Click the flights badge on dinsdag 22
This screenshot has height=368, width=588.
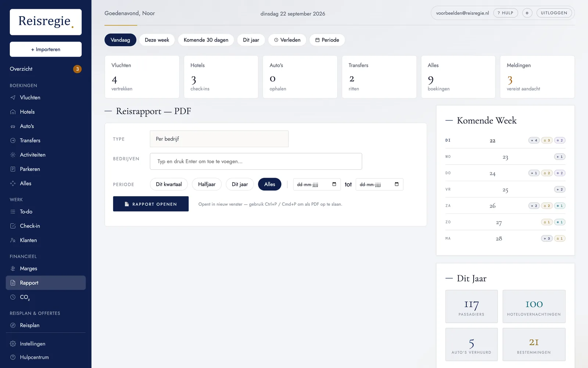pos(534,140)
